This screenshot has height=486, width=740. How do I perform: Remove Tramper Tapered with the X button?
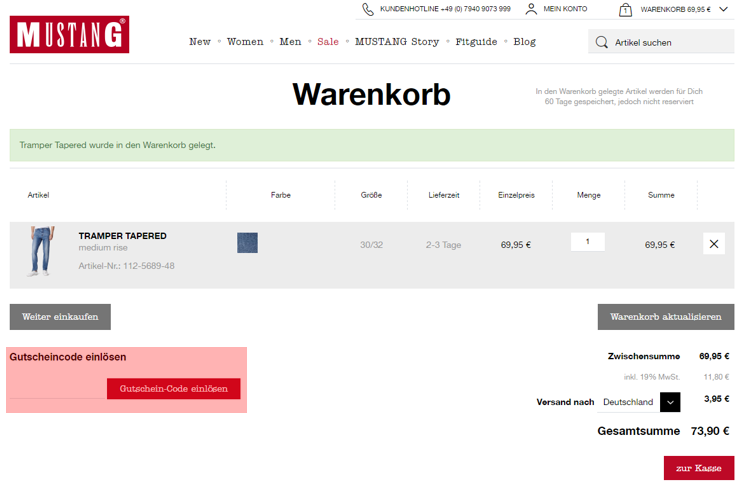click(714, 243)
